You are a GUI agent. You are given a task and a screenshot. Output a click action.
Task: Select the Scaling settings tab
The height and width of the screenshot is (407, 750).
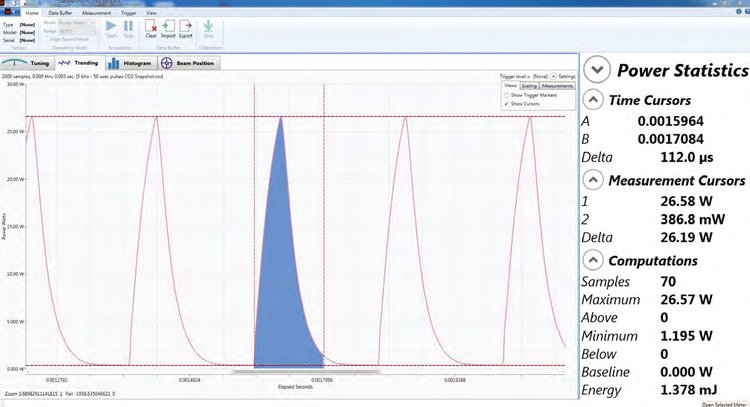coord(529,86)
